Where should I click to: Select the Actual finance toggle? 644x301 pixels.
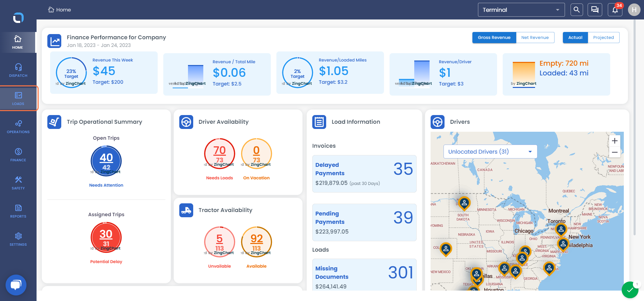[575, 38]
